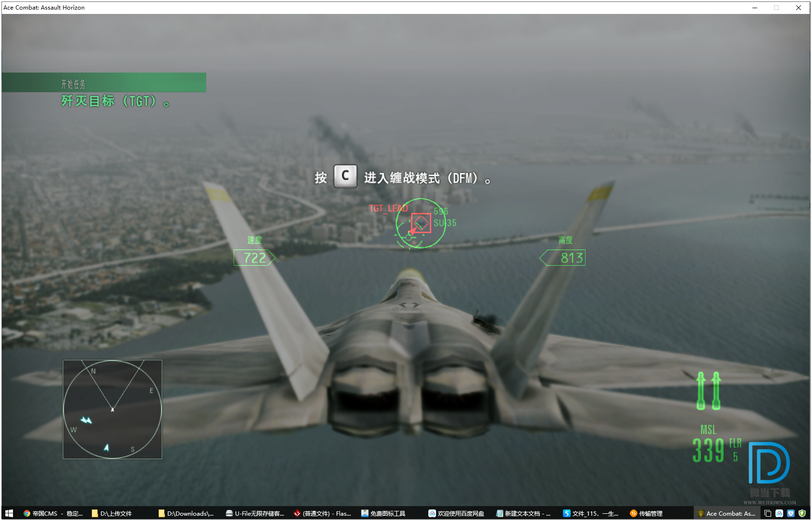This screenshot has height=521, width=812.
Task: Click the mission objective text 歼灭目标 (TGT)
Action: click(x=115, y=101)
